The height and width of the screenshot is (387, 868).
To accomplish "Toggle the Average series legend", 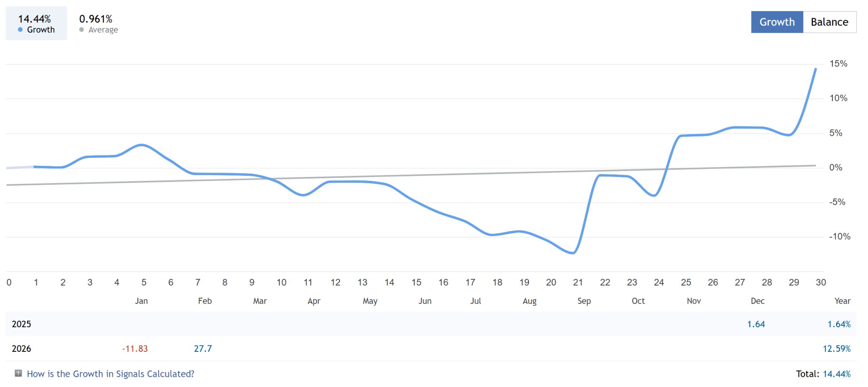I will (x=98, y=24).
